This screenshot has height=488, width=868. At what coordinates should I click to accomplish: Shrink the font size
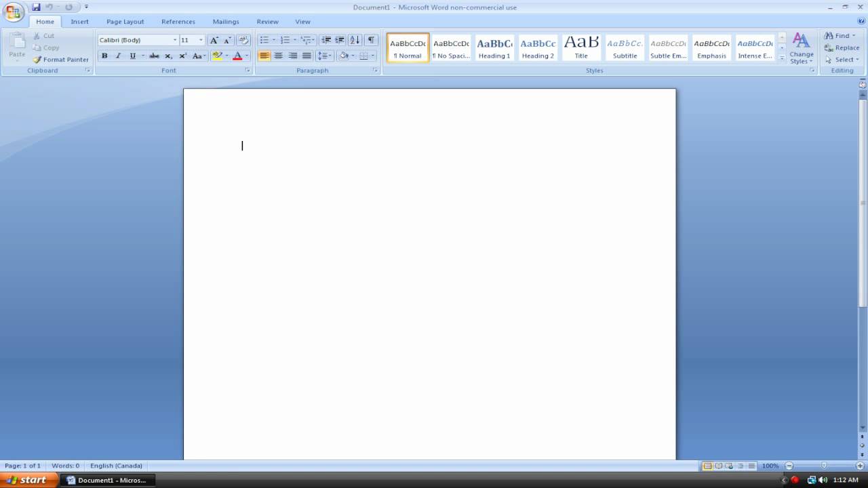(x=228, y=40)
